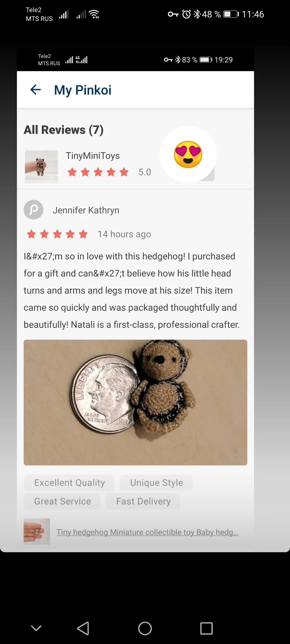Tap the Android back navigation triangle
This screenshot has width=290, height=644.
[x=83, y=628]
